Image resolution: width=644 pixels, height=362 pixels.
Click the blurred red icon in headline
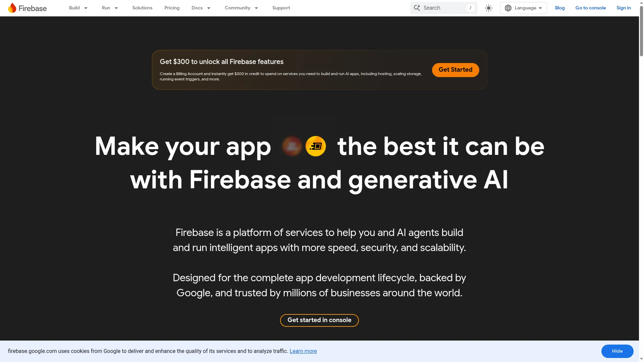coord(292,146)
